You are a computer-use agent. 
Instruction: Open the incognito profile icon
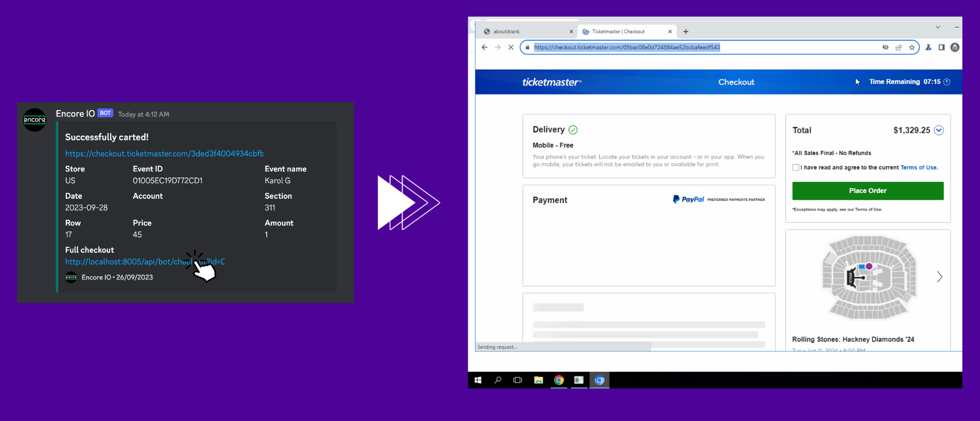click(x=955, y=48)
